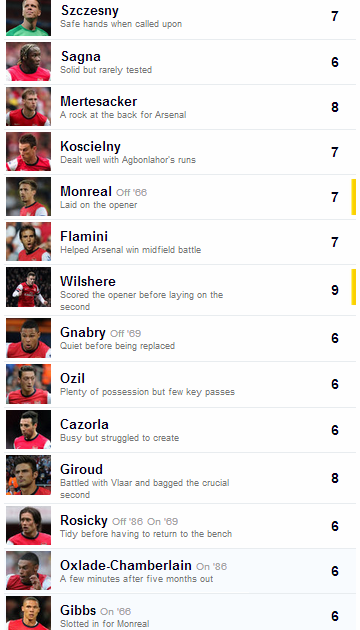This screenshot has width=360, height=630.
Task: Click the yellow card marker beside Wilshere
Action: coord(354,287)
